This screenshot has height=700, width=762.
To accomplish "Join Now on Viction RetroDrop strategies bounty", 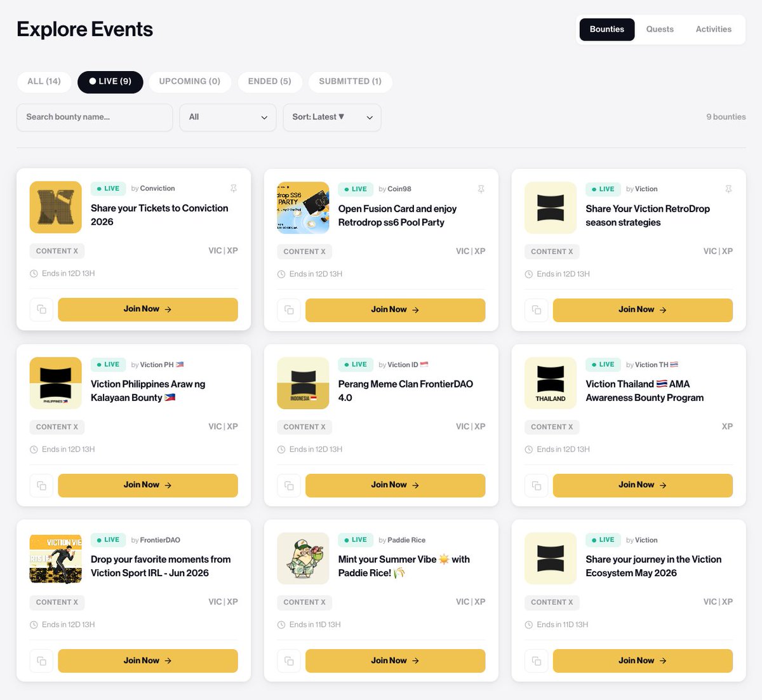I will click(643, 310).
